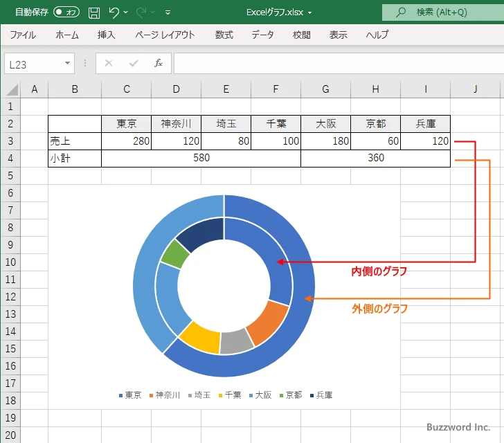Viewport: 504px width, 443px height.
Task: Click the header cell 京都
Action: 375,124
